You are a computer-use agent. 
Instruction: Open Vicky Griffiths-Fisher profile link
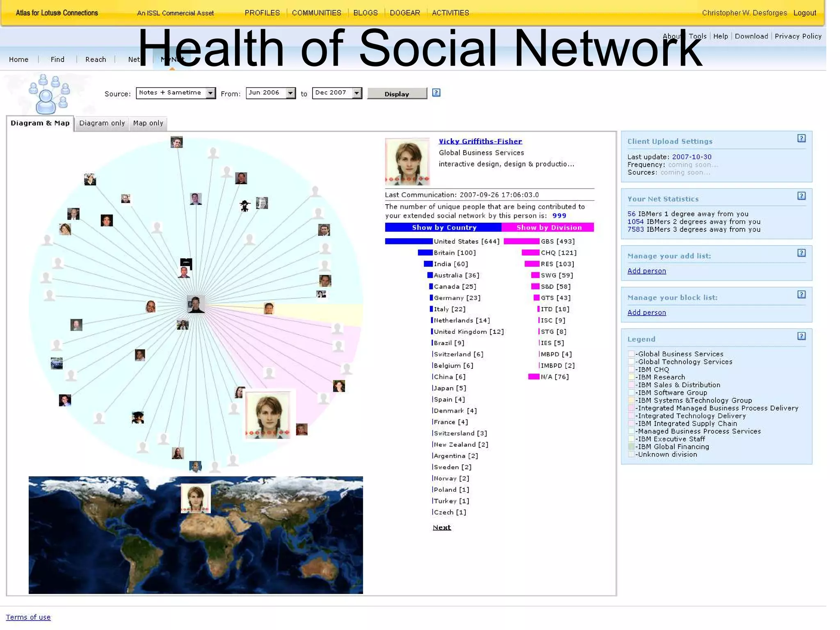(480, 141)
